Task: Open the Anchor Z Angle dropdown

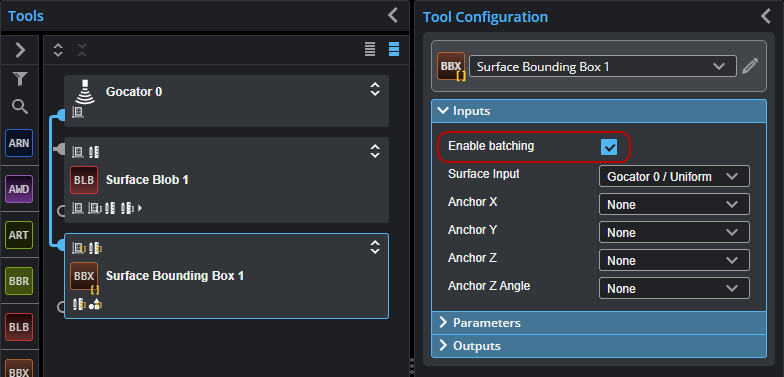Action: point(674,288)
